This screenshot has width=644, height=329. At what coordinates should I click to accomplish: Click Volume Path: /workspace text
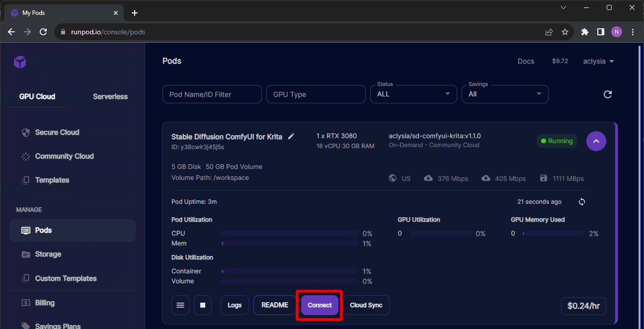[x=210, y=177]
